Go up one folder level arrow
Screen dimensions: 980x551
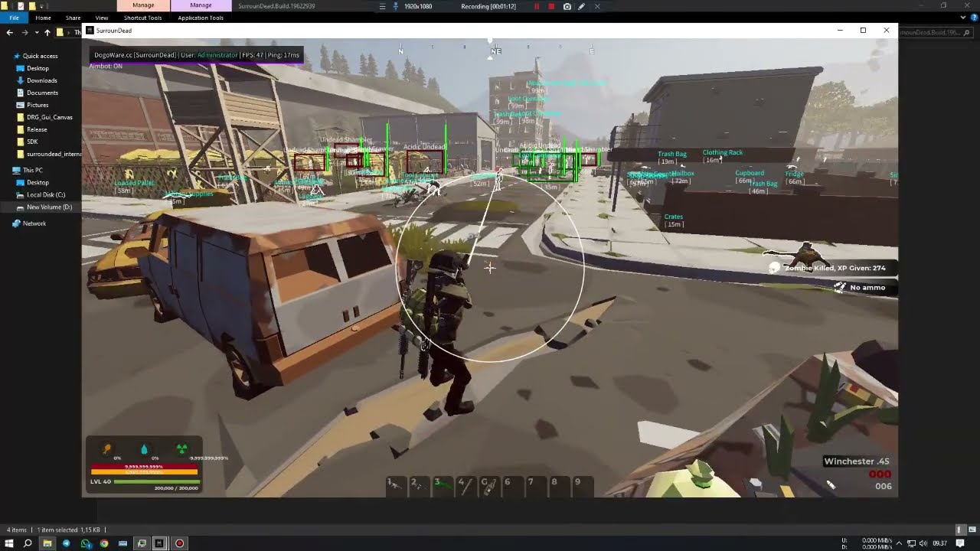click(47, 32)
